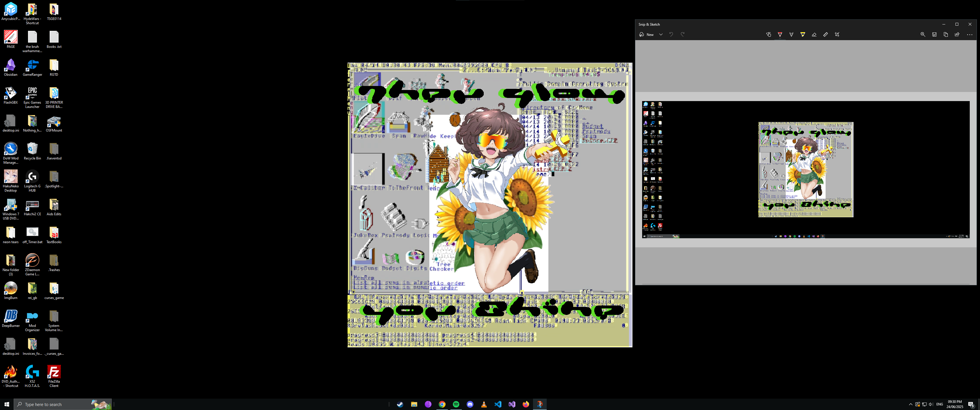980x410 pixels.
Task: Select the AnycubicP... desktop shortcut
Action: point(11,12)
